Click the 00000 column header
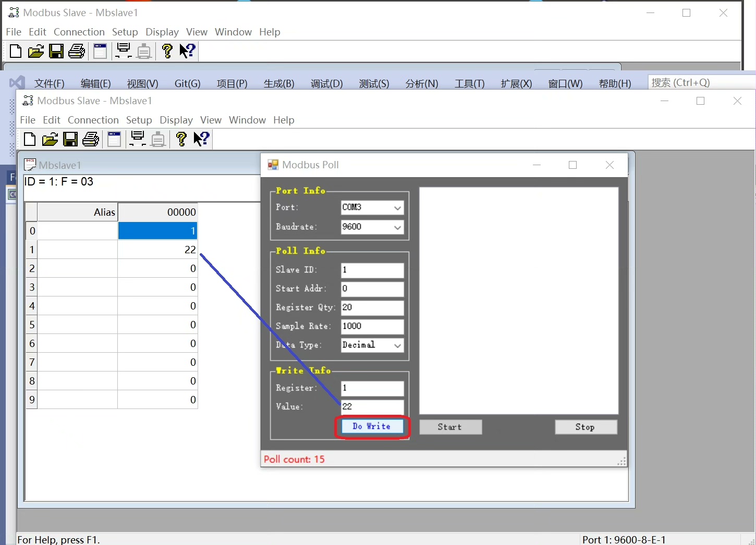This screenshot has height=545, width=756. [157, 212]
